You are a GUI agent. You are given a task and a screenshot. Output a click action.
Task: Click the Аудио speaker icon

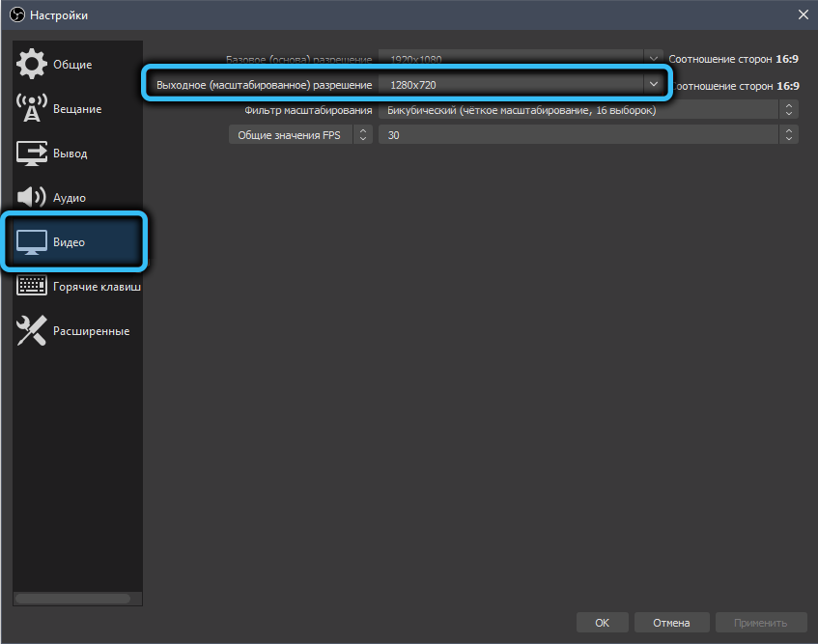pos(32,198)
